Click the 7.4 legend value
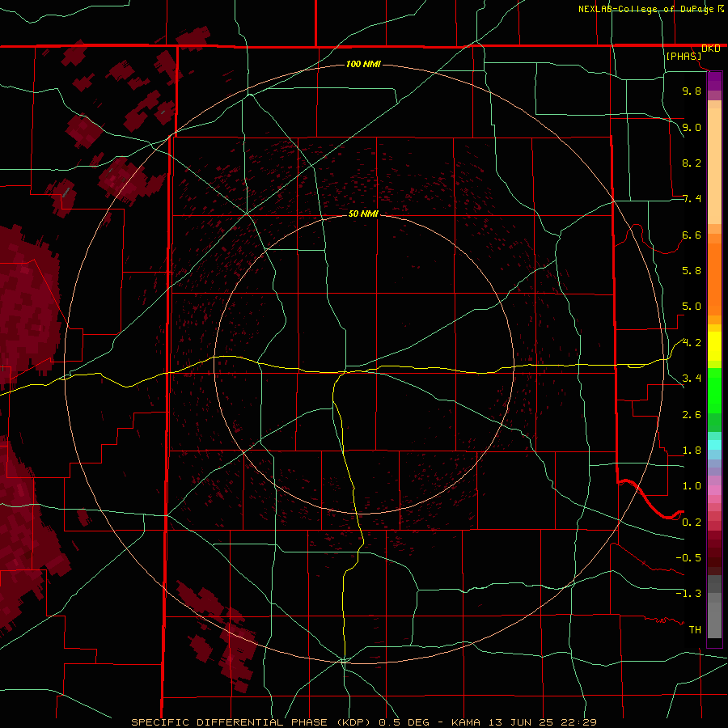The width and height of the screenshot is (728, 728). pos(692,199)
